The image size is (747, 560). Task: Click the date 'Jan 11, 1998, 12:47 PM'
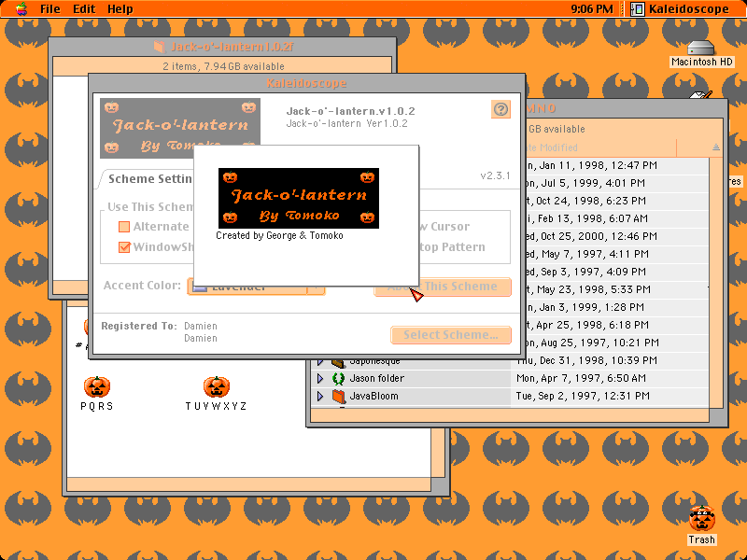point(599,166)
